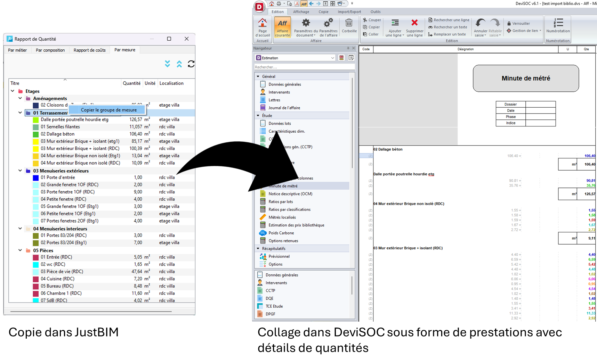Open Journal de l'affaire

tap(284, 108)
